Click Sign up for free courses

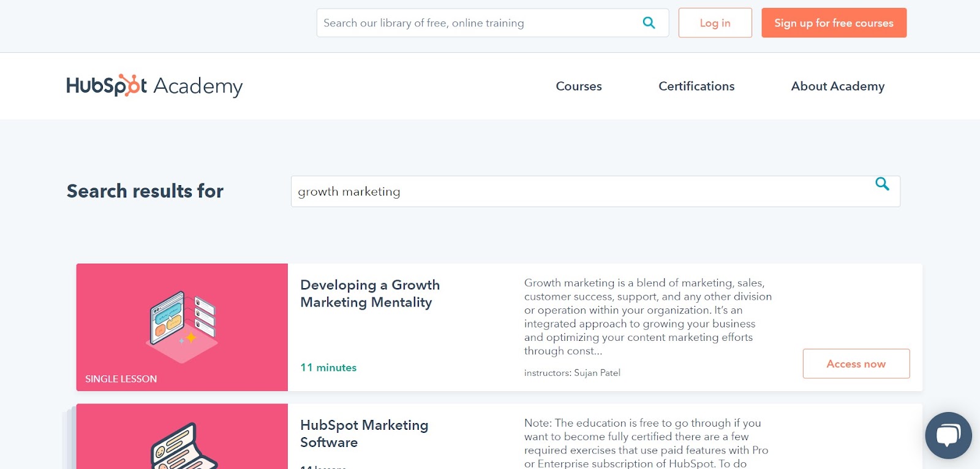(x=834, y=23)
